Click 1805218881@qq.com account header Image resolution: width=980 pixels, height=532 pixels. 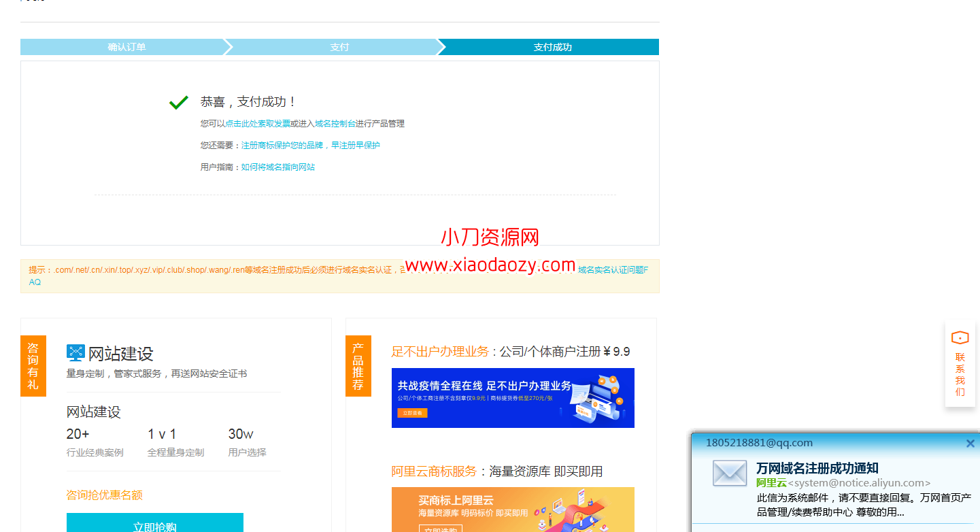(759, 443)
